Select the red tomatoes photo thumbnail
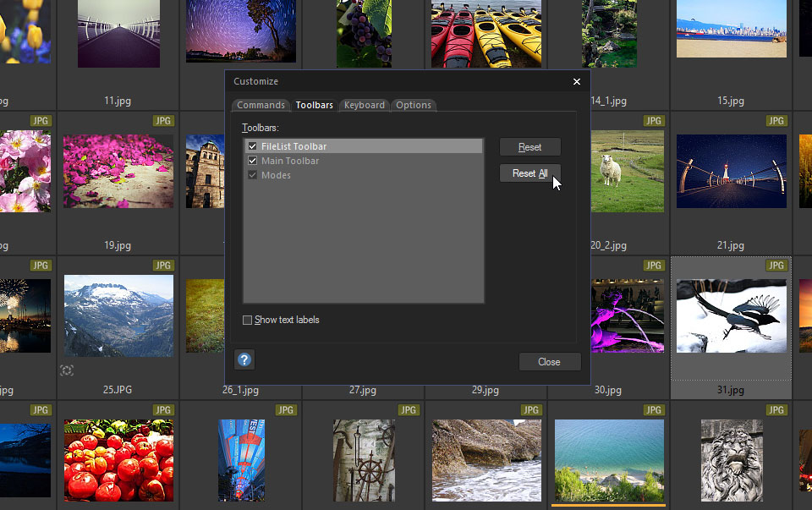The height and width of the screenshot is (510, 812). pyautogui.click(x=118, y=460)
